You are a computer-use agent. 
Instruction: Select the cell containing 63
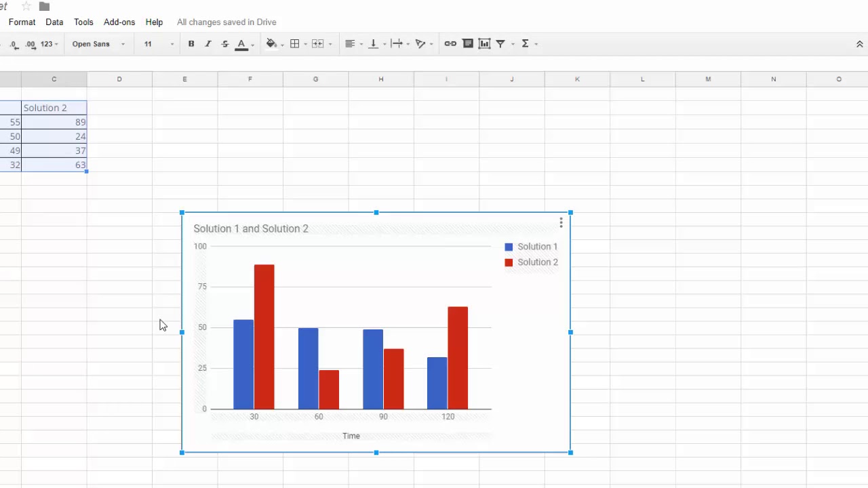pos(54,165)
